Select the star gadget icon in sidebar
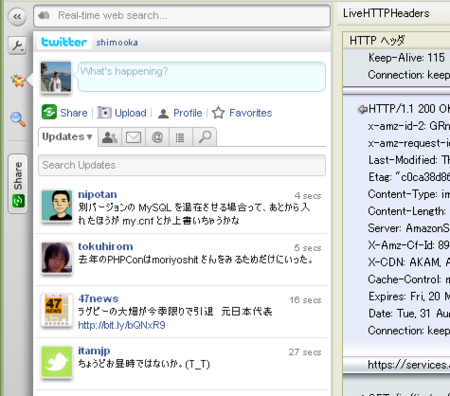 coord(18,80)
